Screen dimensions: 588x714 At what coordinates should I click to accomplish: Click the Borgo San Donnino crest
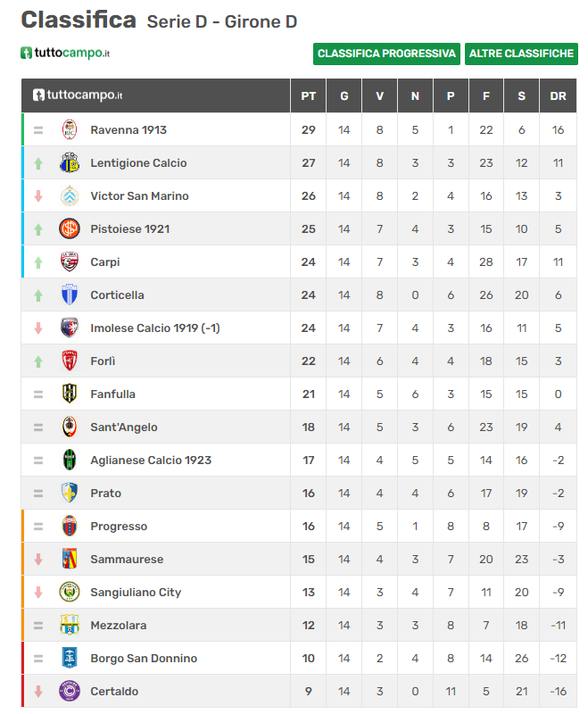pyautogui.click(x=70, y=658)
